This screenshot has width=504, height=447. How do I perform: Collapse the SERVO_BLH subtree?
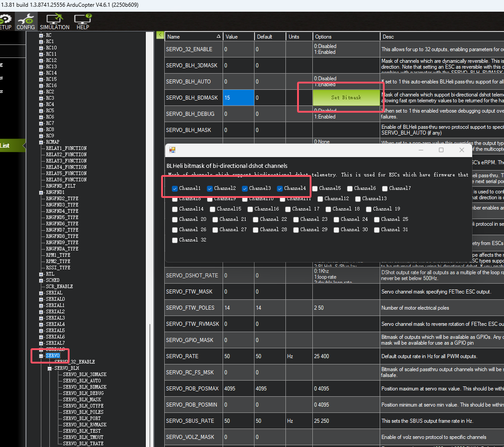50,368
